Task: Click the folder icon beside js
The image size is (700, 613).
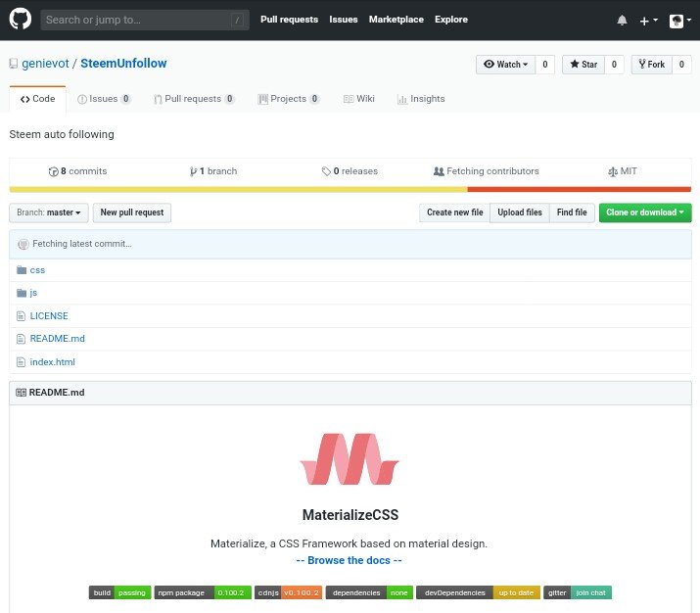Action: coord(22,293)
